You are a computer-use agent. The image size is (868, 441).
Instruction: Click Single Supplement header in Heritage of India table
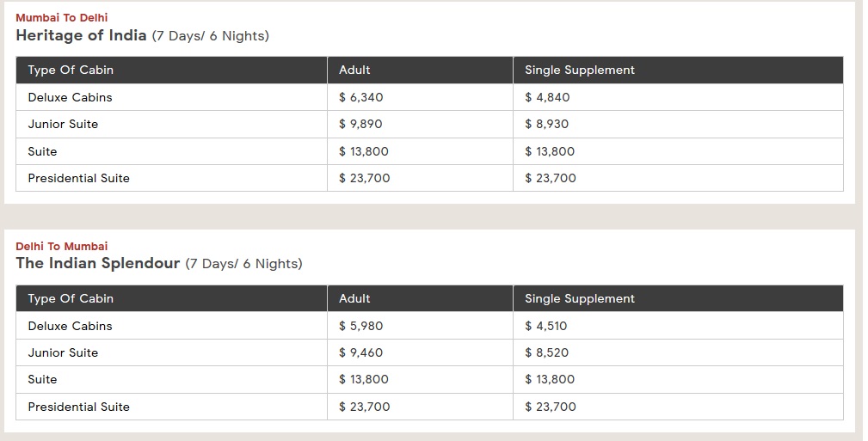point(580,70)
